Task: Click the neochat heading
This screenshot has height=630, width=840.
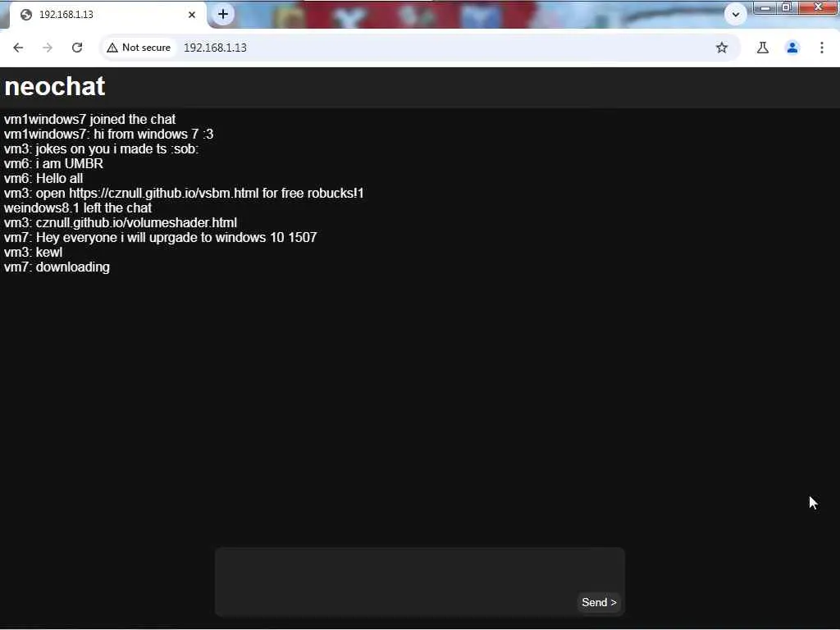Action: point(55,86)
